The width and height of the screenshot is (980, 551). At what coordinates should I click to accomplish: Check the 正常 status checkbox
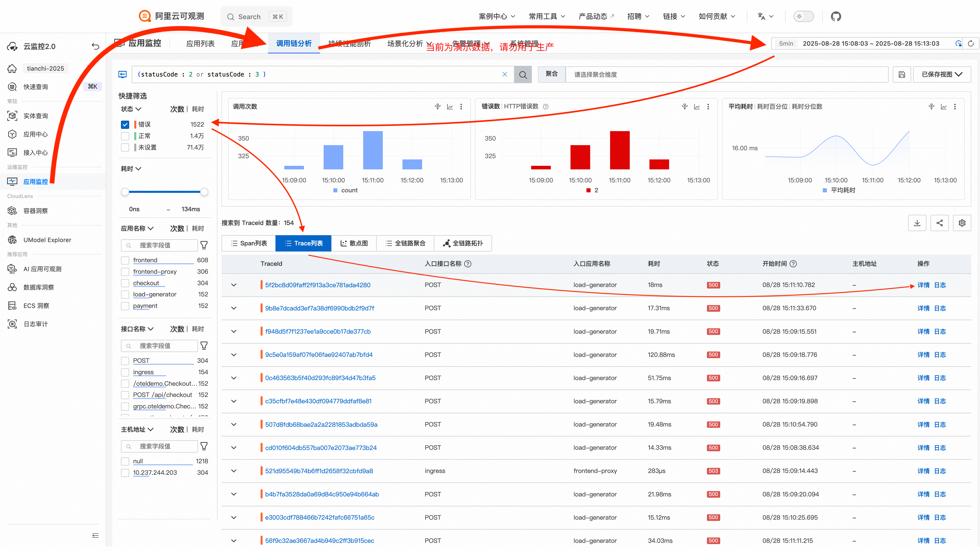click(125, 136)
